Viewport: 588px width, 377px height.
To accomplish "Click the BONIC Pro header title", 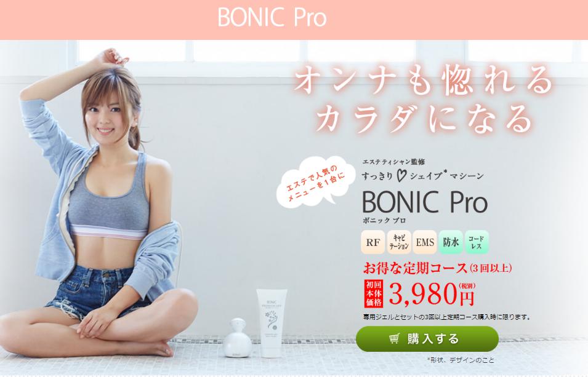I will [272, 17].
